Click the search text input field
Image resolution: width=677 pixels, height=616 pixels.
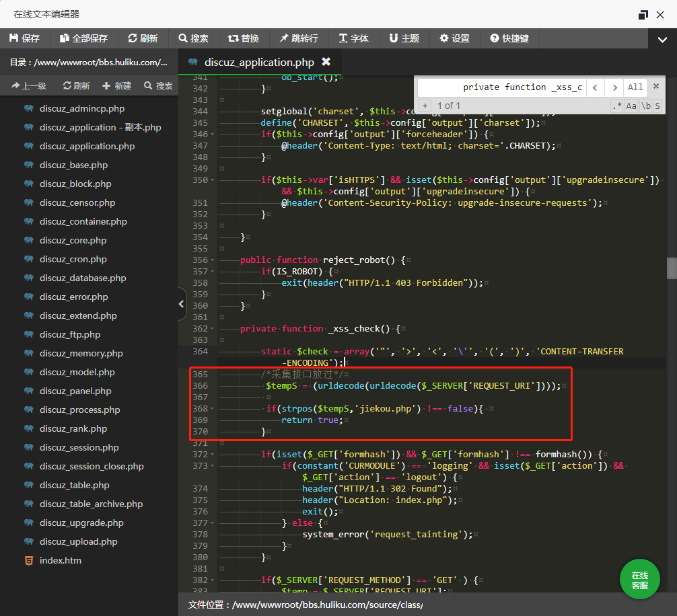(x=501, y=87)
